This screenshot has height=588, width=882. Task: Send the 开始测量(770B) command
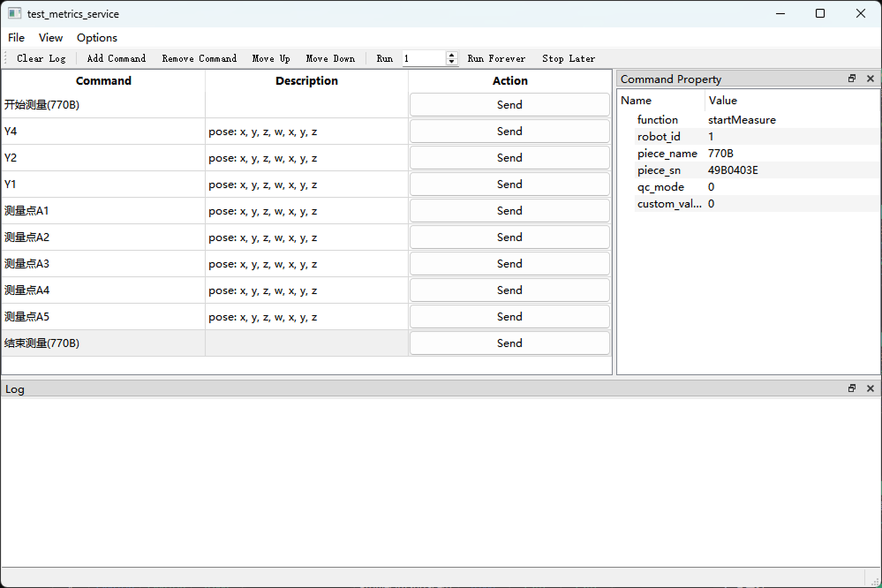509,104
